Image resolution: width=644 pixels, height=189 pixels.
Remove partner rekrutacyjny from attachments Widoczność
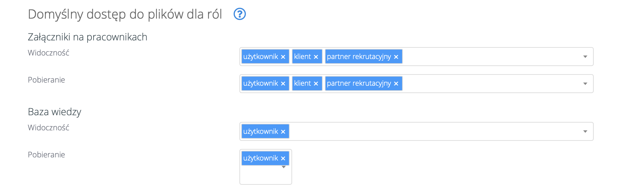tap(396, 57)
